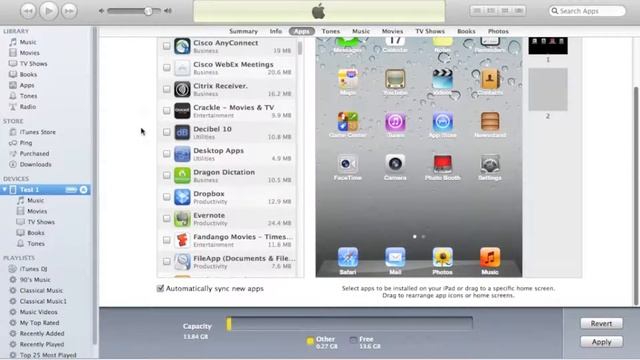Eject the Test 1 device
The width and height of the screenshot is (640, 360).
(x=84, y=190)
